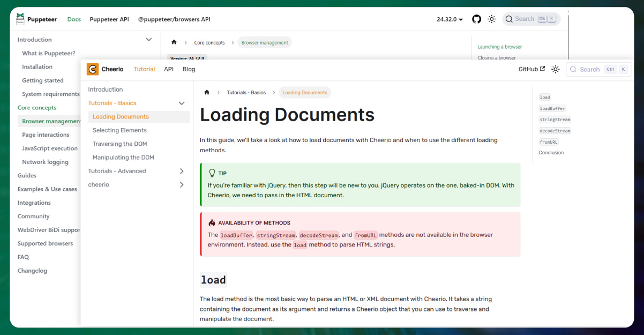Open the 24.32.0 version dropdown
Image resolution: width=644 pixels, height=335 pixels.
[x=450, y=19]
